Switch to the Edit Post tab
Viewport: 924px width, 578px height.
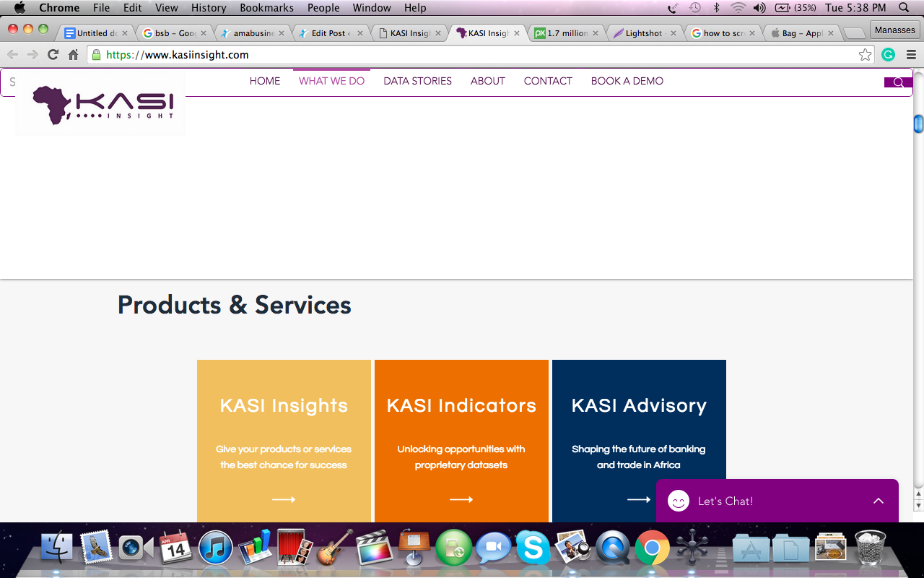(x=331, y=33)
